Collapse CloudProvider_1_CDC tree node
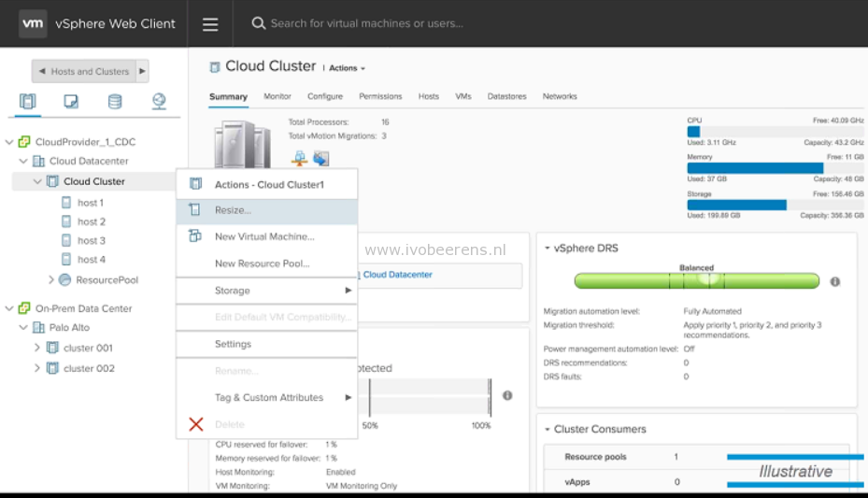This screenshot has width=868, height=498. coord(8,142)
